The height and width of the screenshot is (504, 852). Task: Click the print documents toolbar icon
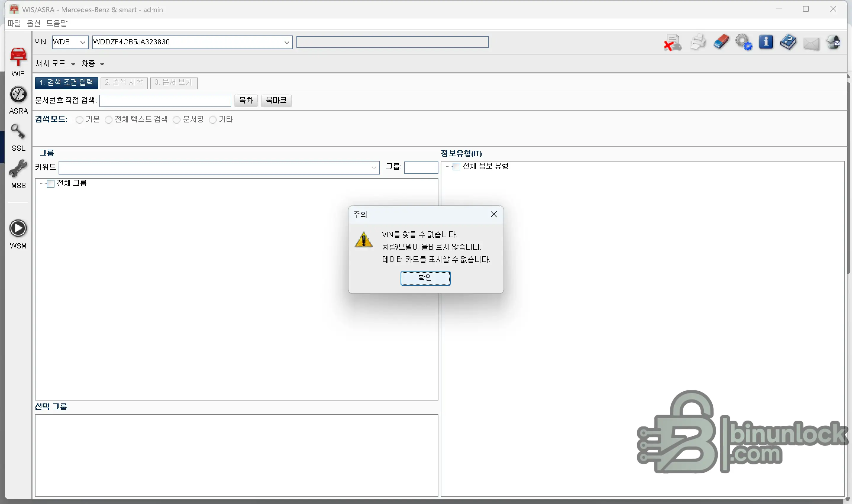[x=698, y=42]
